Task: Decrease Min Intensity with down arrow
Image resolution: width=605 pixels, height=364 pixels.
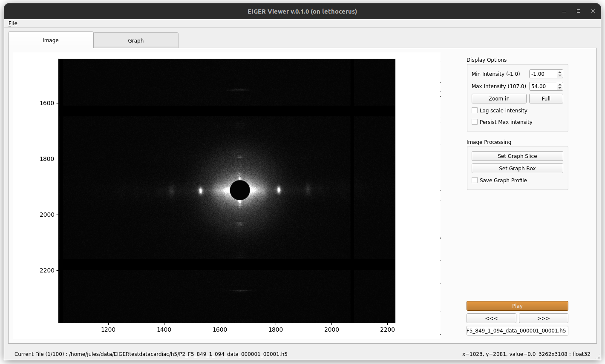Action: click(560, 76)
